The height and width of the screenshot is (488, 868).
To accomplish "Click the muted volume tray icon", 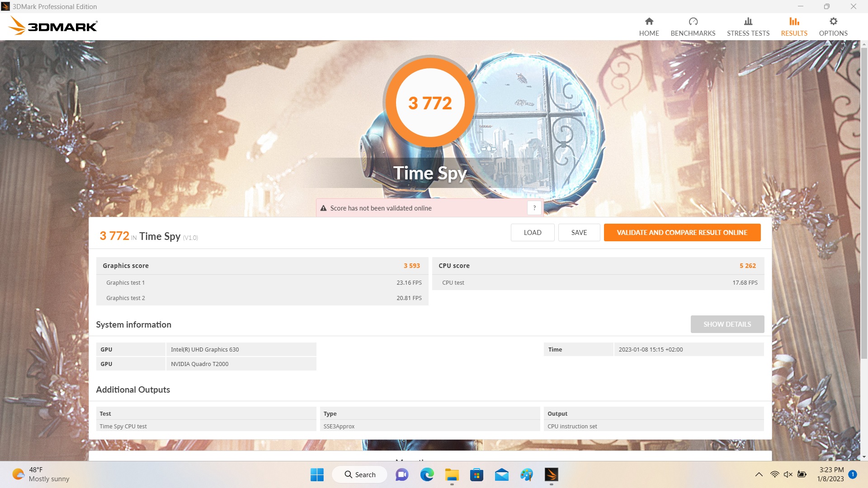I will click(788, 474).
